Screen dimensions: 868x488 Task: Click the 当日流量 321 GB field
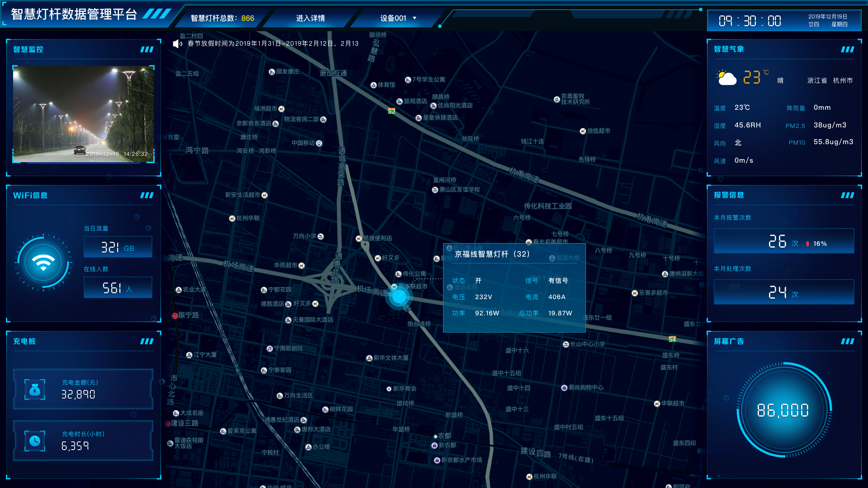click(118, 247)
